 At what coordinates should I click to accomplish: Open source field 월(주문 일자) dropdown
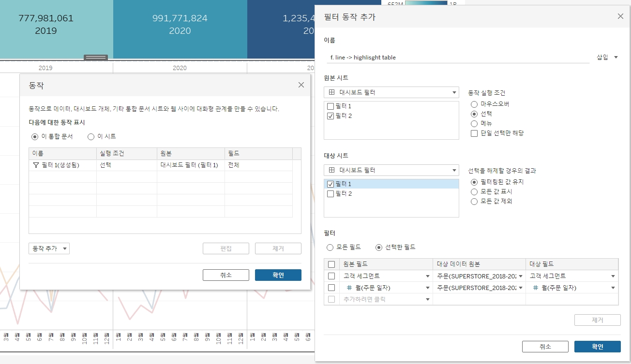tap(428, 288)
